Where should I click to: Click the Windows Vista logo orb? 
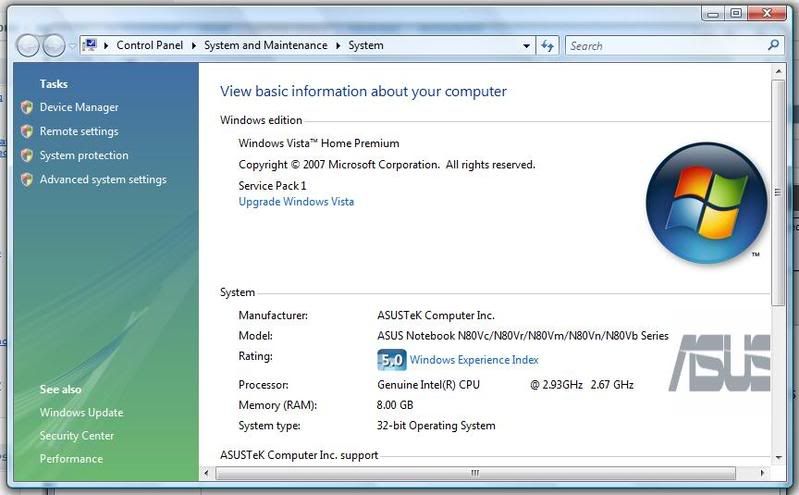706,203
